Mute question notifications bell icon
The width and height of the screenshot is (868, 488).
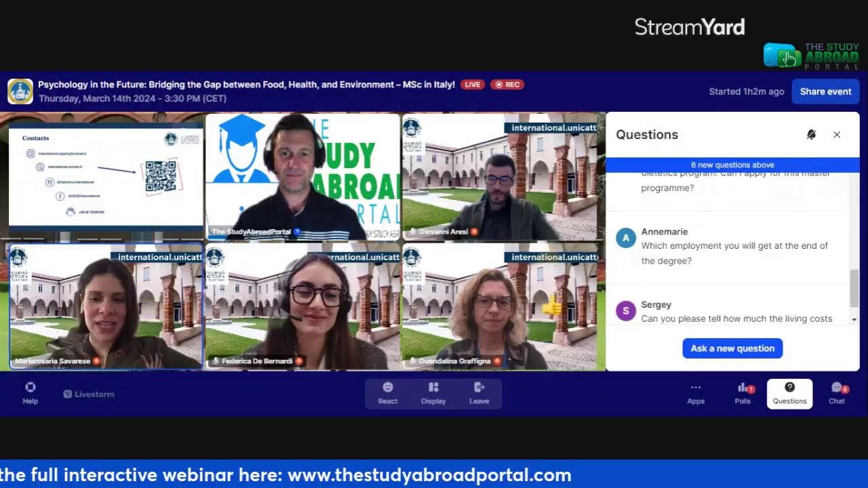(x=811, y=135)
